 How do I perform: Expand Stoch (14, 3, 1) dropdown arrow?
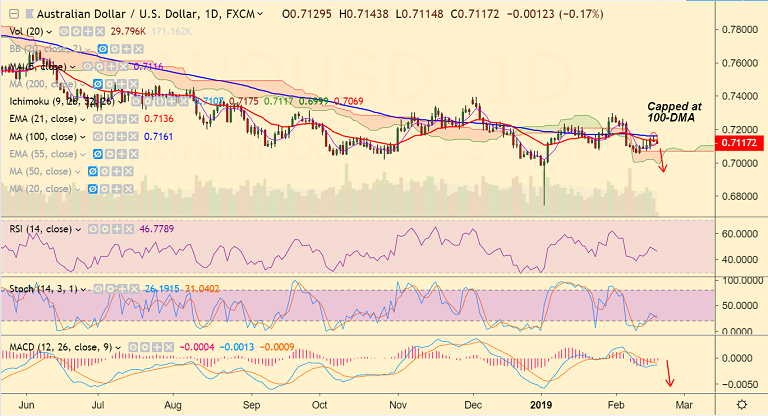point(84,289)
